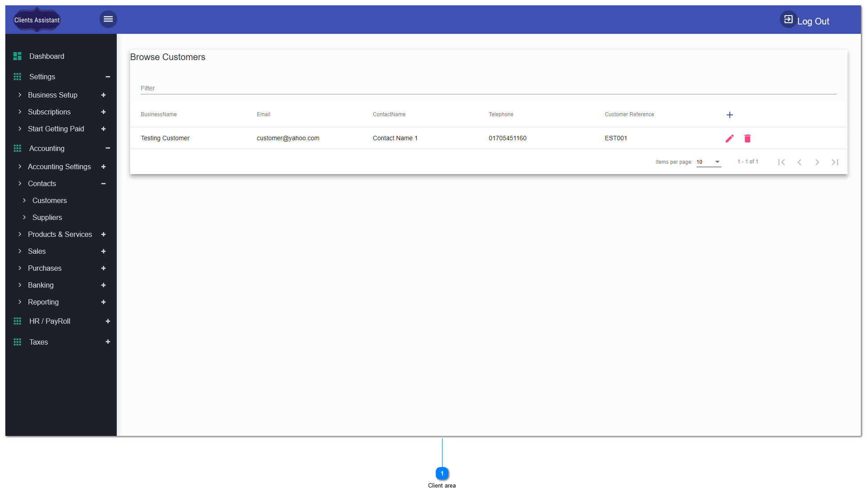This screenshot has height=496, width=868.
Task: Click the Settings grid icon
Action: click(16, 76)
